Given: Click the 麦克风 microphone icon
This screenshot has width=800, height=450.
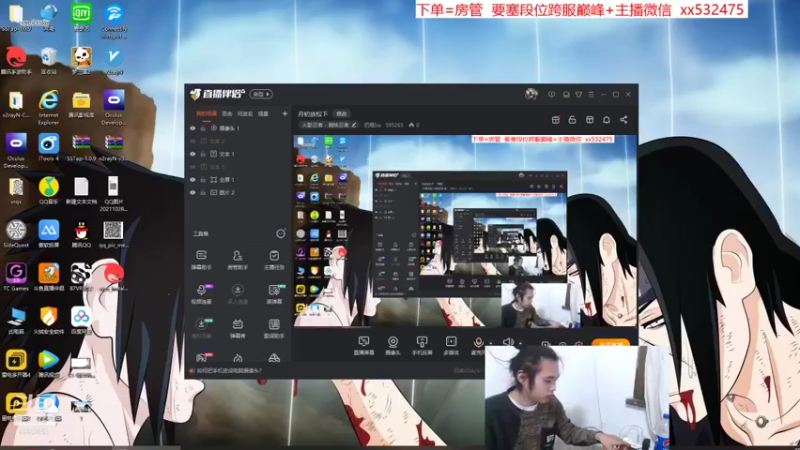Looking at the screenshot, I should [478, 343].
